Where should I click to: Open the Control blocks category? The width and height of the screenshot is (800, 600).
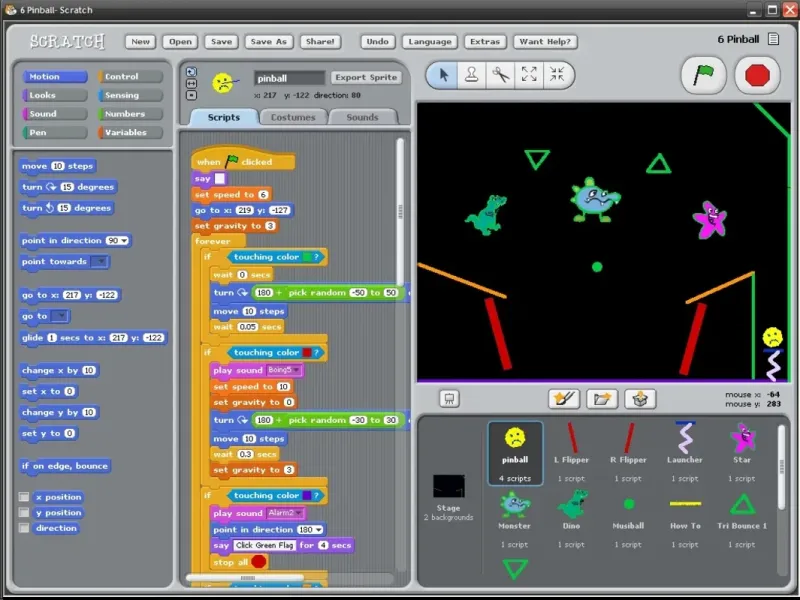(131, 77)
